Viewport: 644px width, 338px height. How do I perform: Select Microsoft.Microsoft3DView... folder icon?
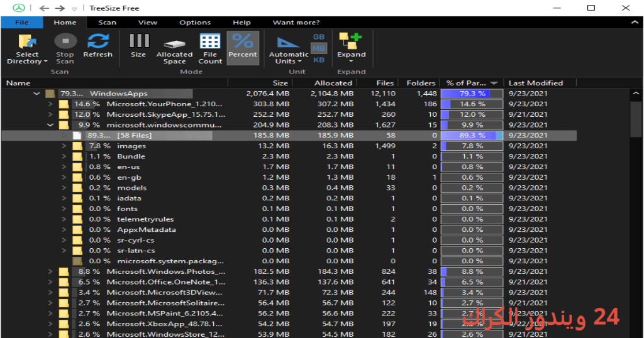(64, 293)
